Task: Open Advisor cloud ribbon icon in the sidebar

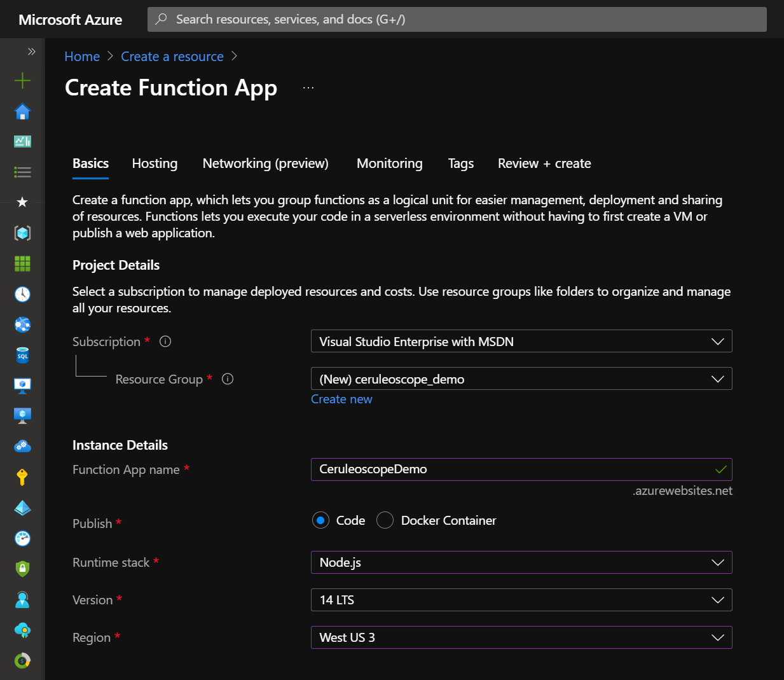Action: tap(22, 630)
